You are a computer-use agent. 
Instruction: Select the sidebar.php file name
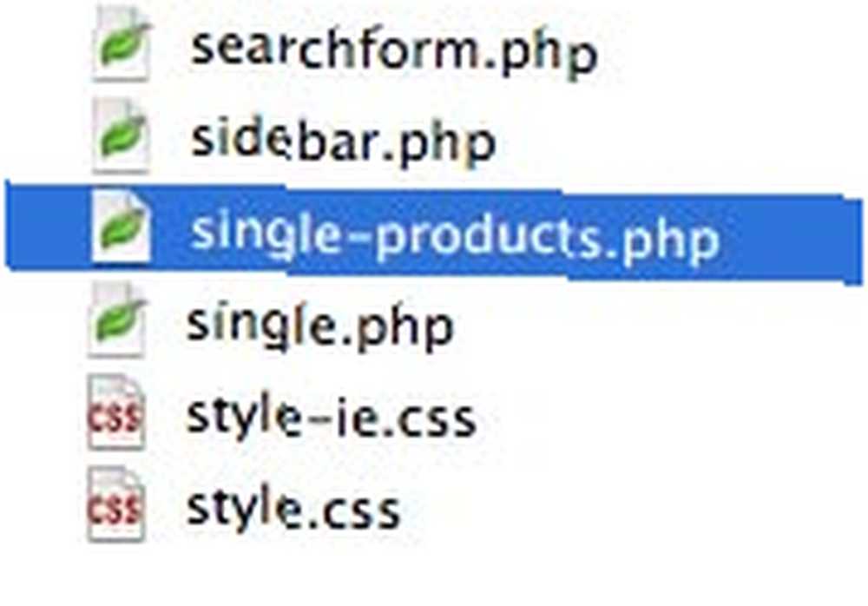click(342, 142)
